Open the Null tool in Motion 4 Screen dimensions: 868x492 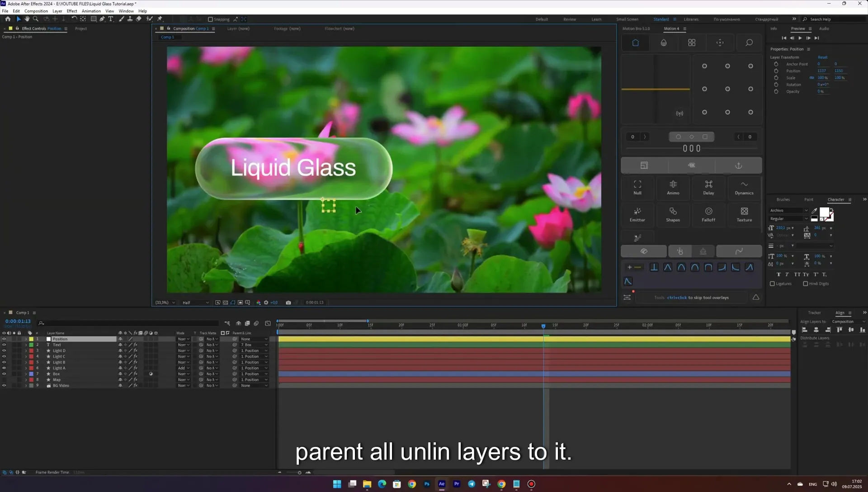coord(637,187)
